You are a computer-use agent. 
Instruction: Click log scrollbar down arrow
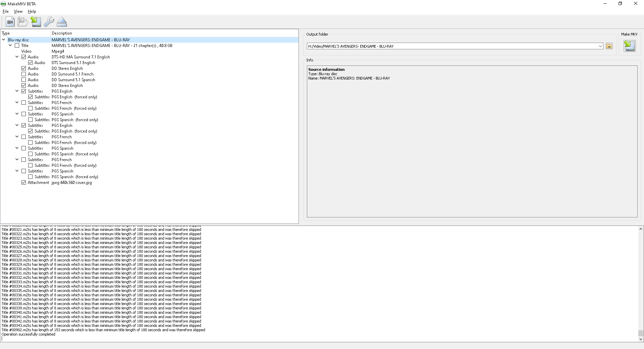[641, 339]
